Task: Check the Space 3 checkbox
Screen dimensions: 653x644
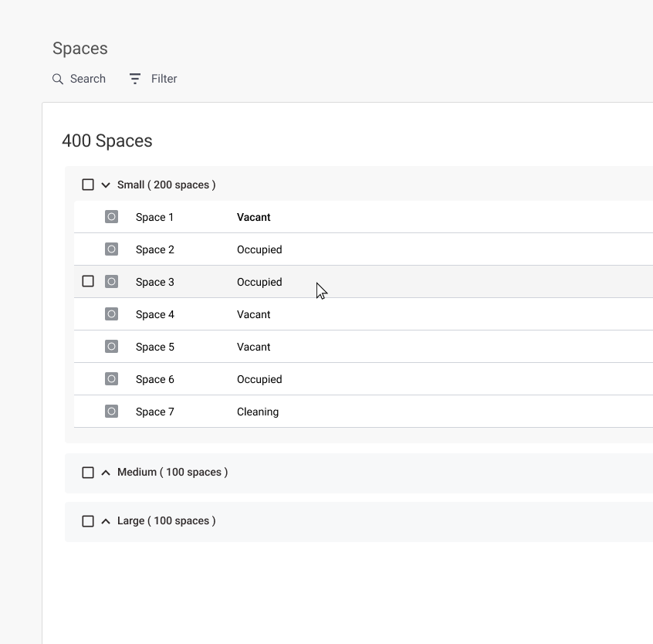Action: click(x=88, y=281)
